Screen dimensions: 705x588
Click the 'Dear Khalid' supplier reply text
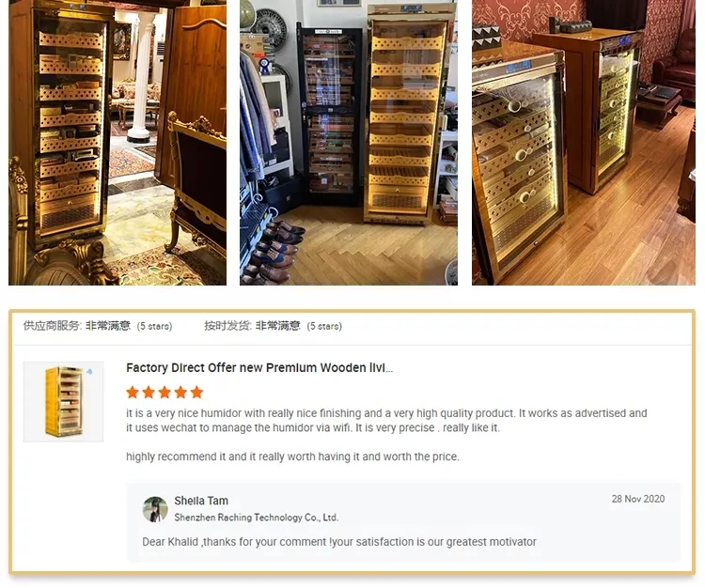(x=339, y=542)
